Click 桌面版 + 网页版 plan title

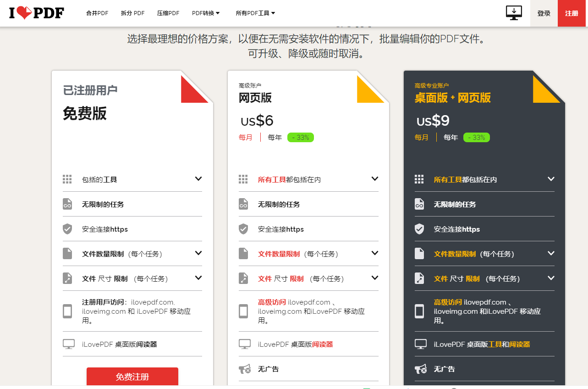pos(453,97)
